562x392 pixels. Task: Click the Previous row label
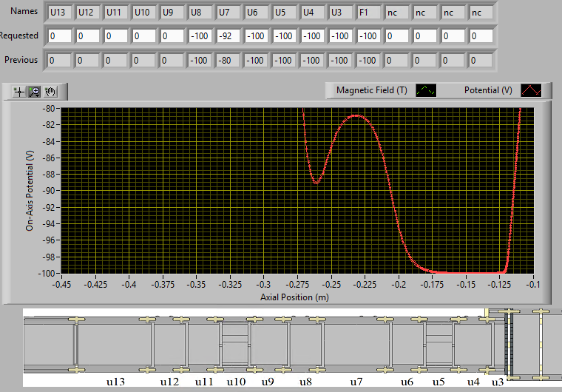click(x=21, y=59)
